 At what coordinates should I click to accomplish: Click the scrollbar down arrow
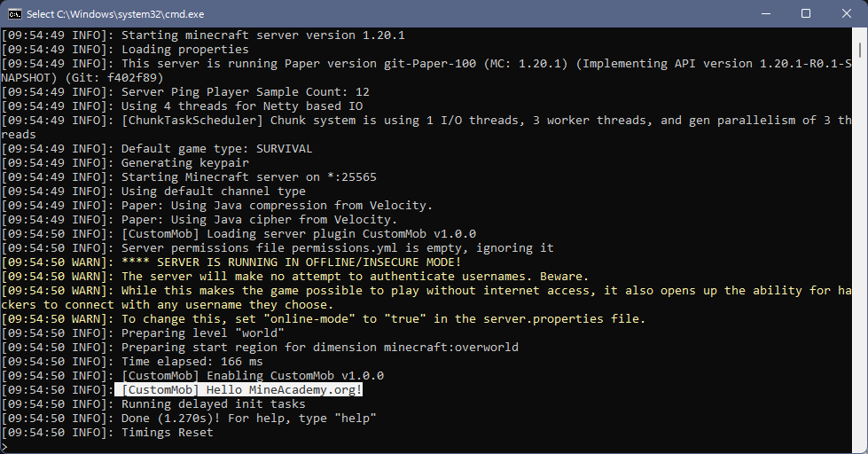(860, 446)
